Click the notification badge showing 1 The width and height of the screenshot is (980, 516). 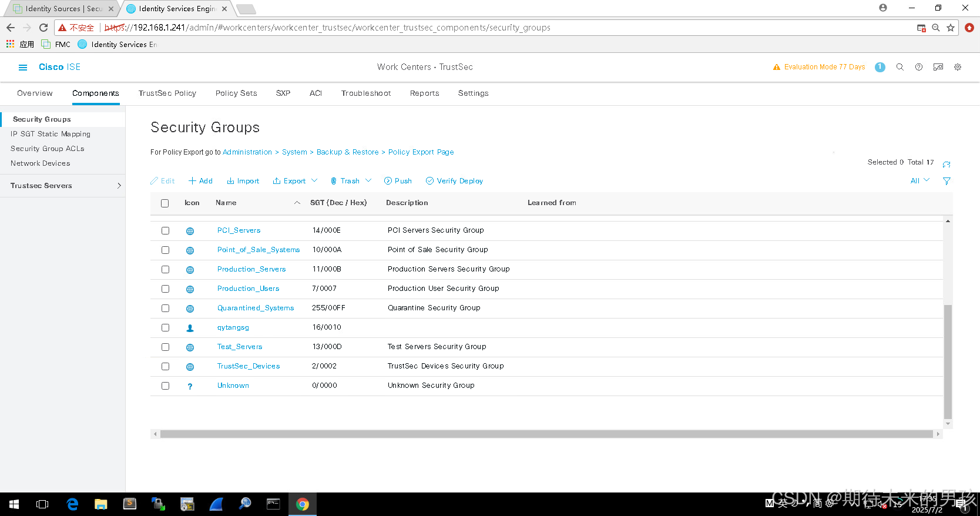point(880,67)
